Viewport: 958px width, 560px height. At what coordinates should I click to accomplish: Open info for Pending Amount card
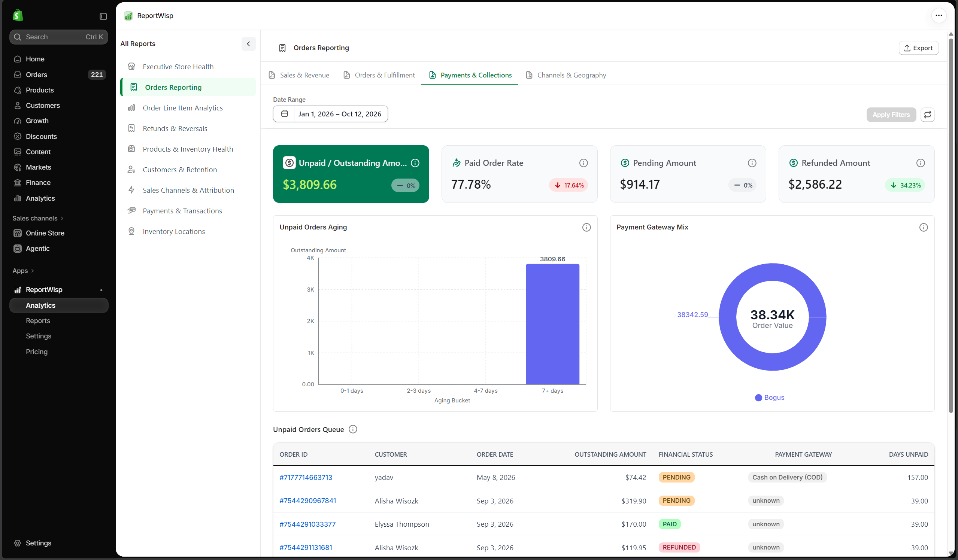click(x=752, y=163)
